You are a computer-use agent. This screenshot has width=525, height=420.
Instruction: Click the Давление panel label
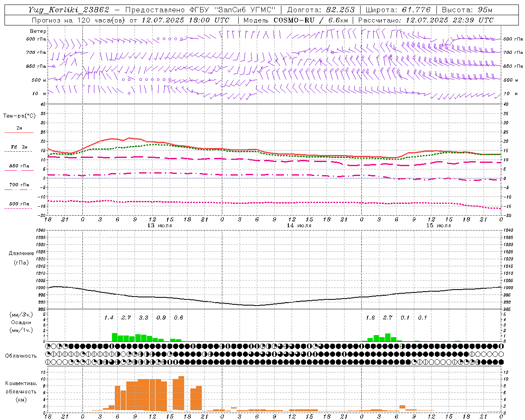click(21, 253)
